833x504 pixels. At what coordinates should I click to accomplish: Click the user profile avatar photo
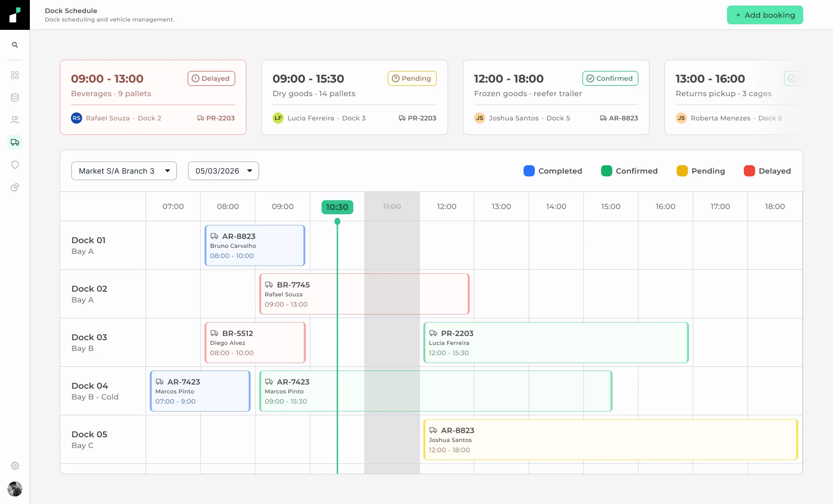point(15,489)
